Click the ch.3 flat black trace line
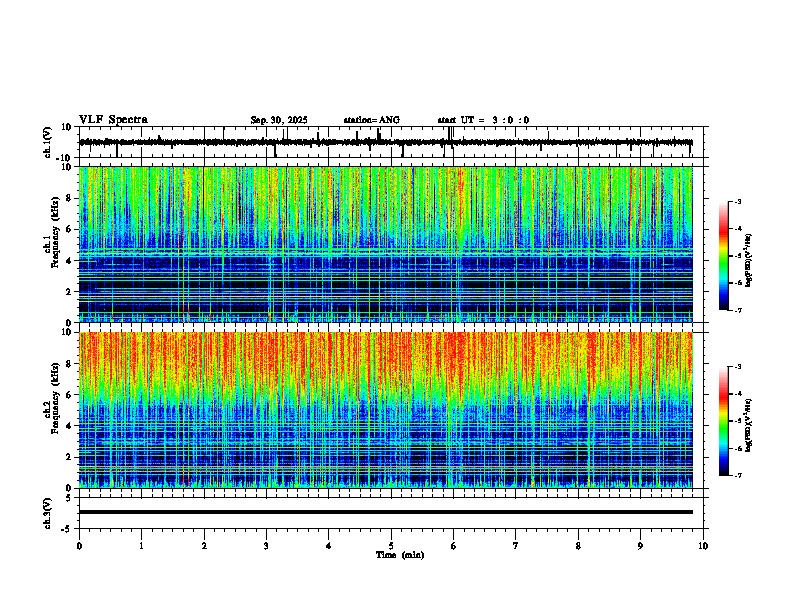The height and width of the screenshot is (612, 792). tap(386, 512)
